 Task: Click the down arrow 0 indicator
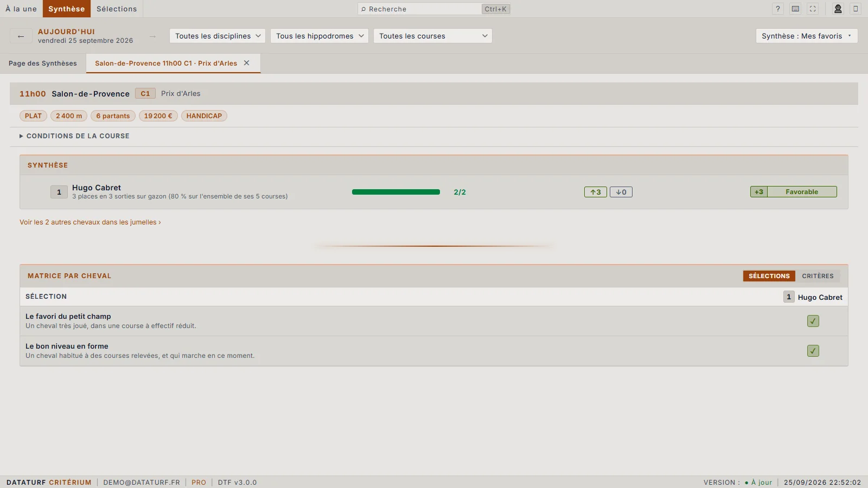621,192
